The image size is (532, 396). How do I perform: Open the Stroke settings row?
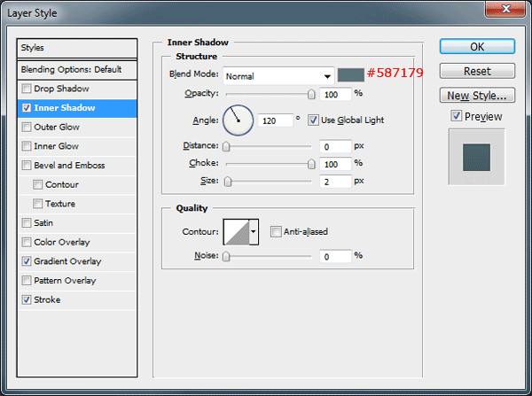77,299
